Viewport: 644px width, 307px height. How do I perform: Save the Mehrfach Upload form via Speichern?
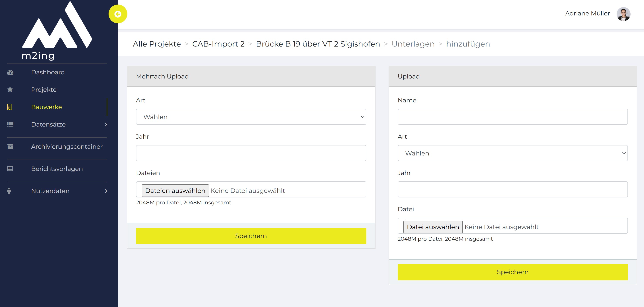pyautogui.click(x=251, y=236)
